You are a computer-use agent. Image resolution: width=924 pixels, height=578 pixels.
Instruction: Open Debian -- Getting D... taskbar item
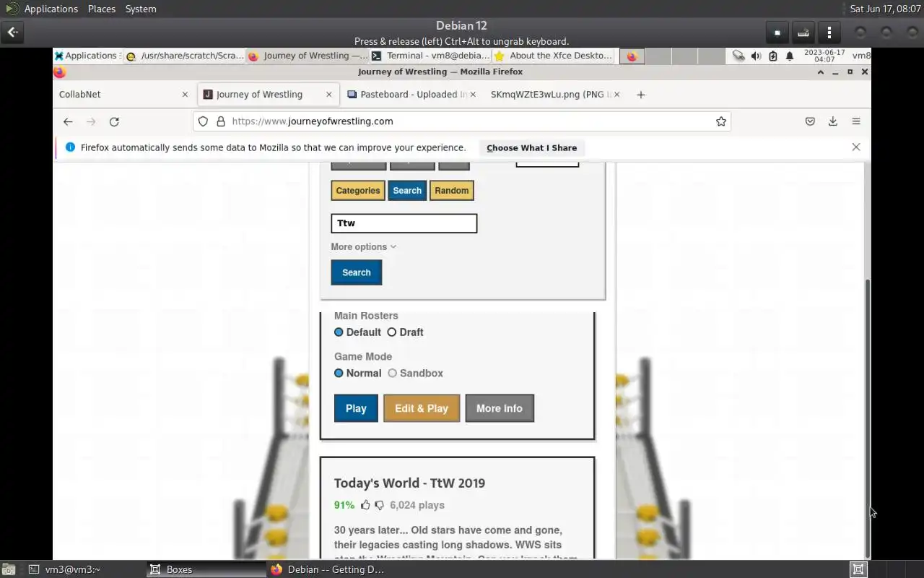[x=328, y=569]
